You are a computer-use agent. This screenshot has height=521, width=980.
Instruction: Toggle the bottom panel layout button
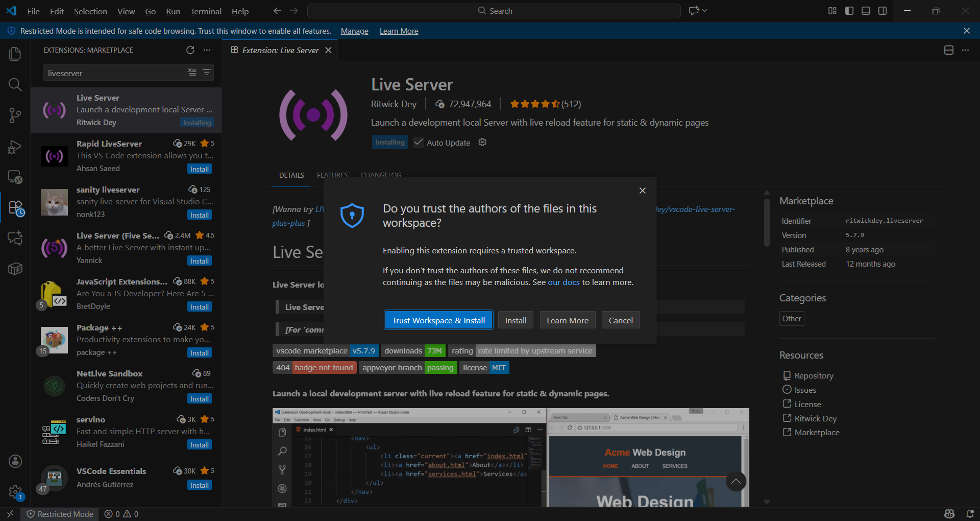(866, 11)
